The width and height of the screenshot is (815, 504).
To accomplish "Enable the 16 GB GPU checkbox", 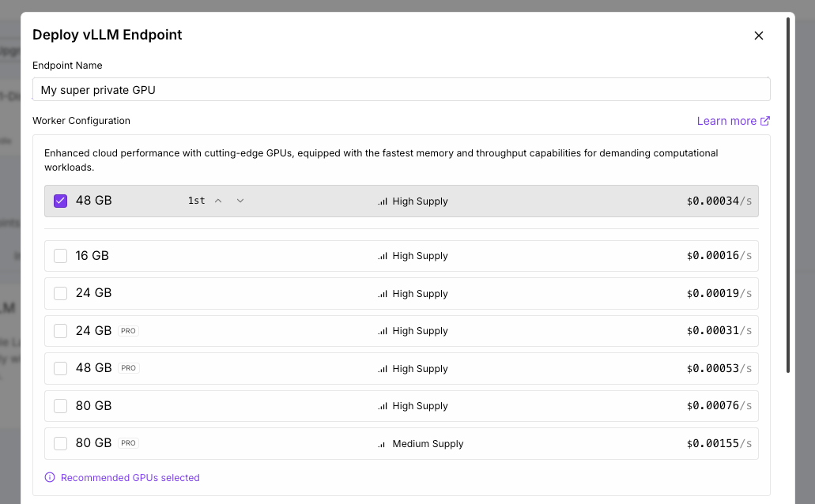I will pyautogui.click(x=61, y=256).
